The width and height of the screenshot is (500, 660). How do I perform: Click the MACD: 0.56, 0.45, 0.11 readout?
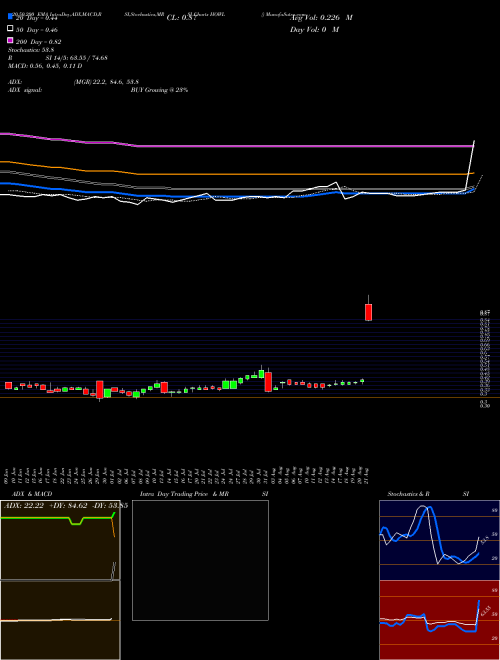pyautogui.click(x=45, y=66)
